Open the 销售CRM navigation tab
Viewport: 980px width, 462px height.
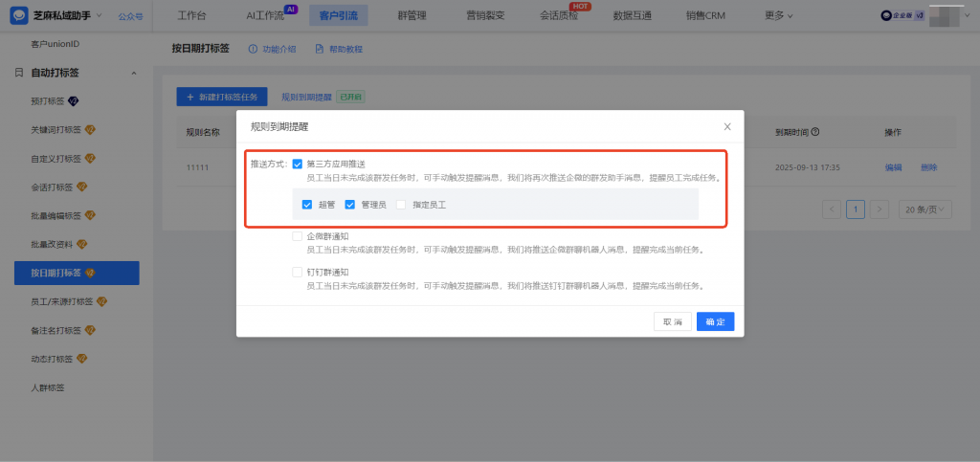[705, 15]
